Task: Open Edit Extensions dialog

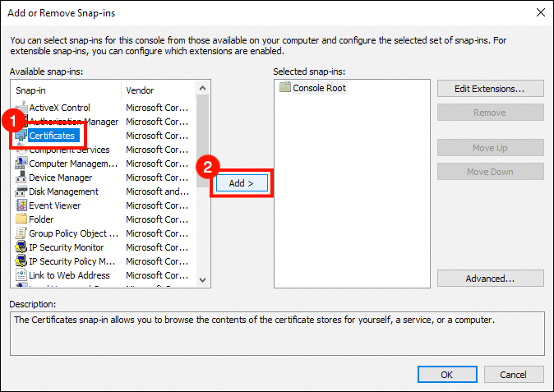Action: click(490, 89)
